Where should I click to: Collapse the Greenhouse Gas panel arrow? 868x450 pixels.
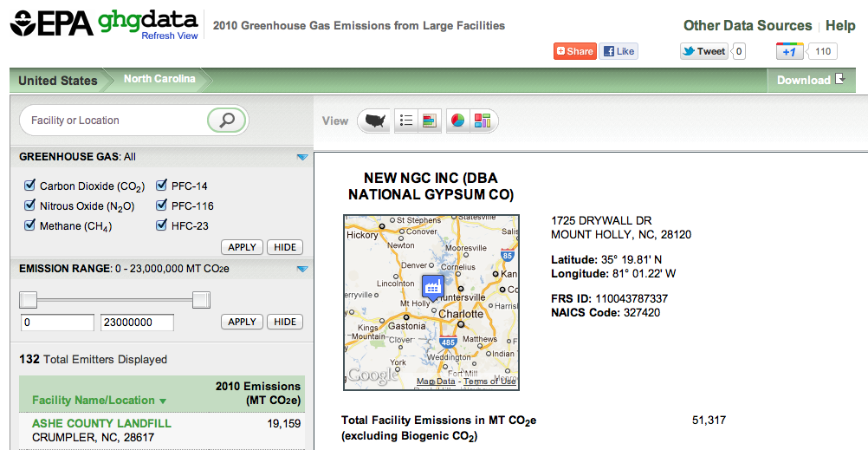click(x=301, y=158)
